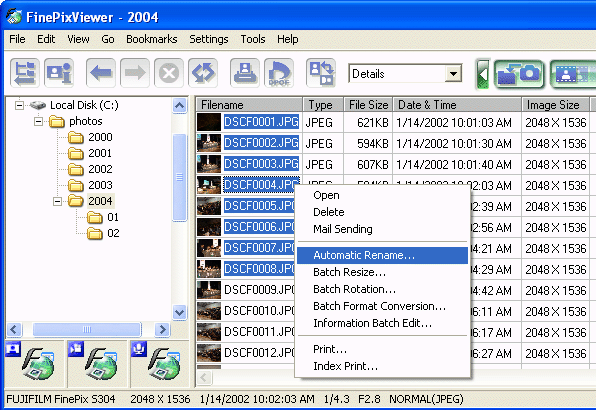Select the 2000 folder icon
The image size is (596, 410).
pyautogui.click(x=76, y=137)
